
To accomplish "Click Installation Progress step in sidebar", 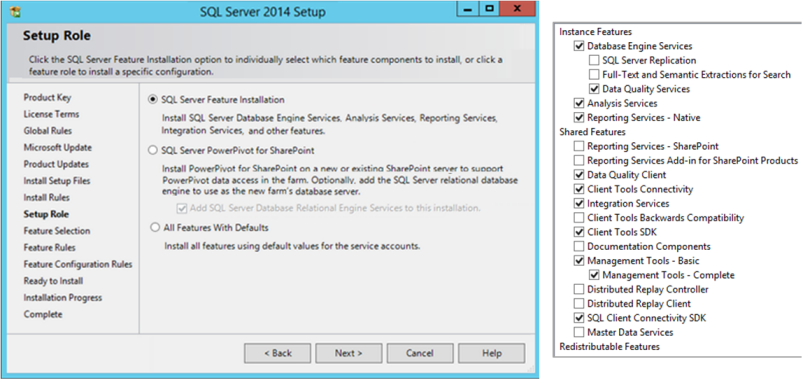I will [63, 298].
